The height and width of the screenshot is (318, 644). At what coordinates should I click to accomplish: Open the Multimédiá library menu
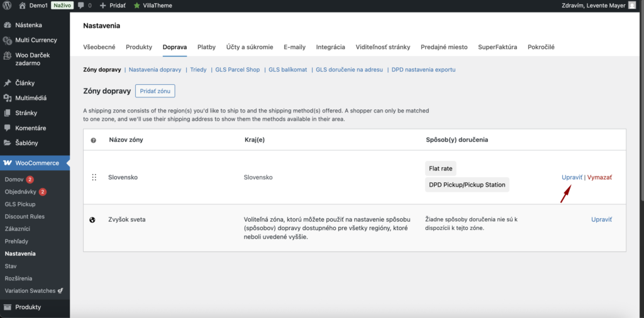(31, 98)
